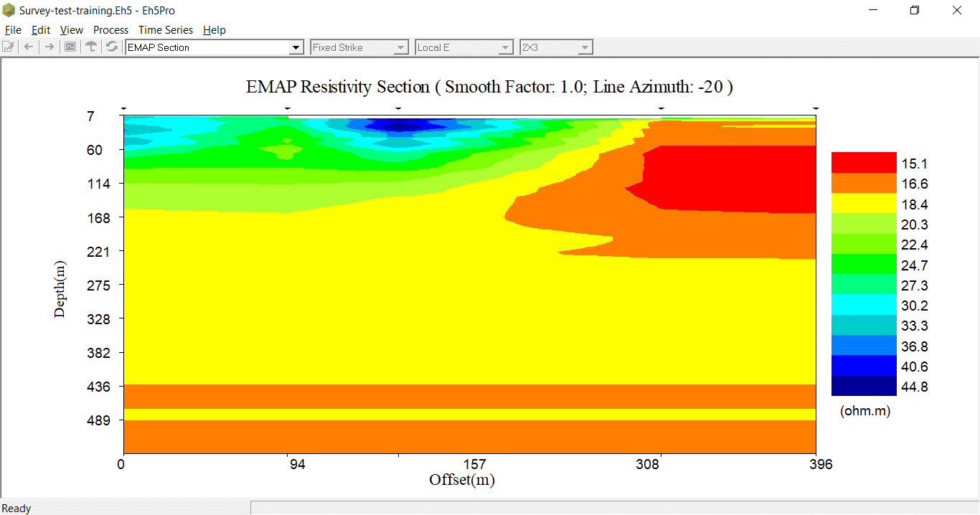Open the File menu

click(x=13, y=30)
